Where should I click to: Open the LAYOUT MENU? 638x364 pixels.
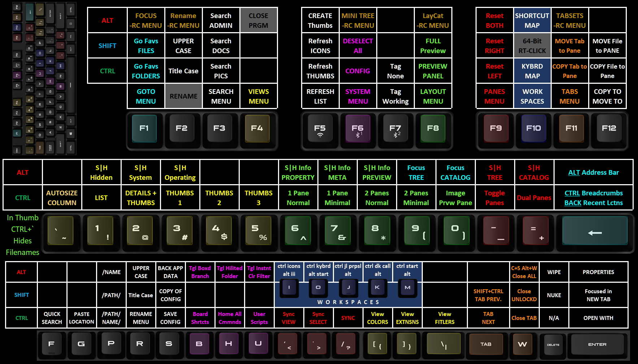433,96
